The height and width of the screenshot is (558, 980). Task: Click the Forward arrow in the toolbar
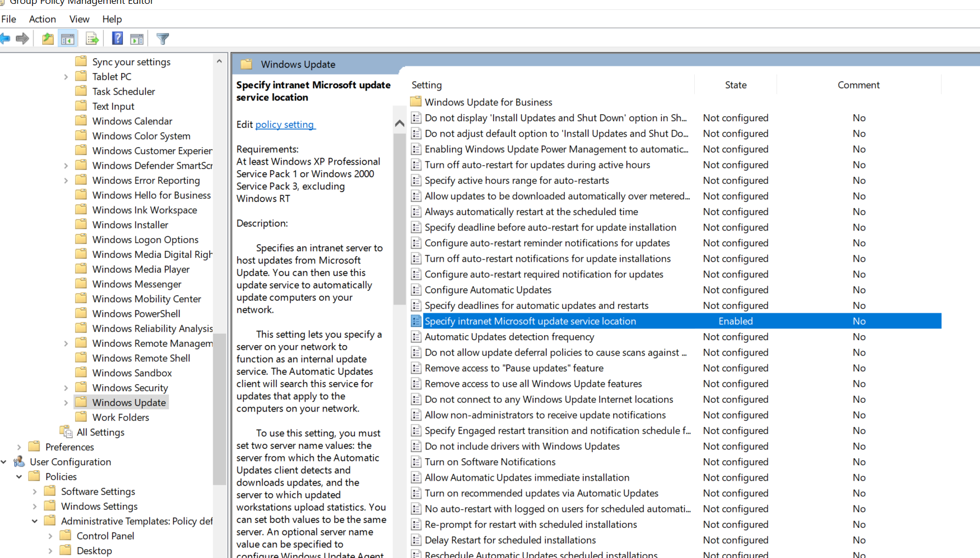[22, 38]
